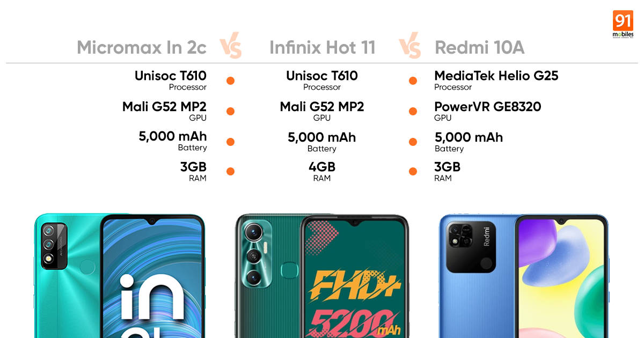Click the orange dot beside Micromax Unisoc T610

pos(230,81)
